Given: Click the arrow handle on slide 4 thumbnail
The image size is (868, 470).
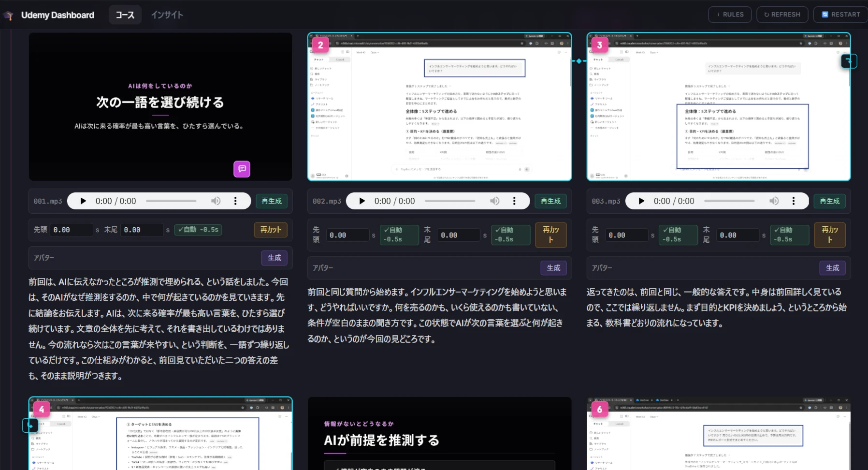Looking at the screenshot, I should pos(30,426).
